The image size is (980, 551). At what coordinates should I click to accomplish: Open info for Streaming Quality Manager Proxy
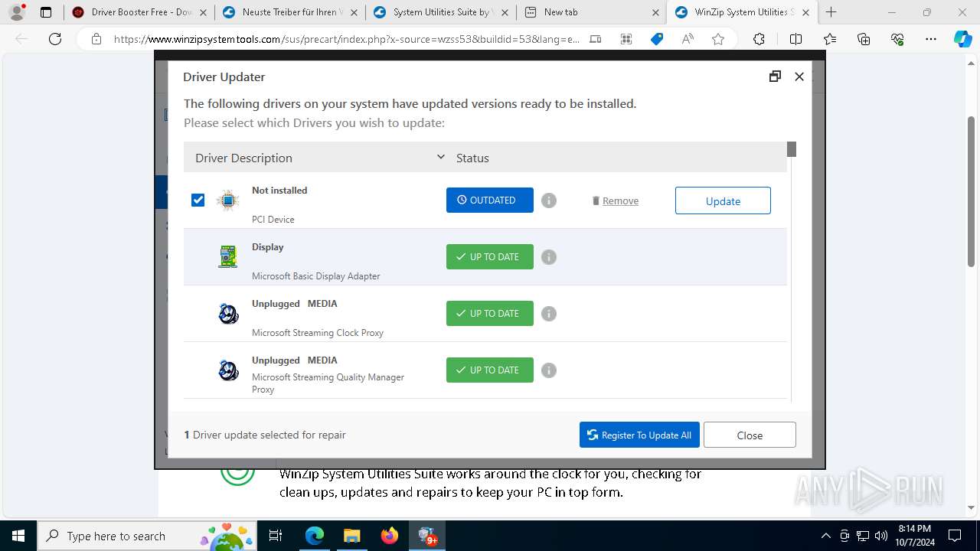pyautogui.click(x=549, y=370)
